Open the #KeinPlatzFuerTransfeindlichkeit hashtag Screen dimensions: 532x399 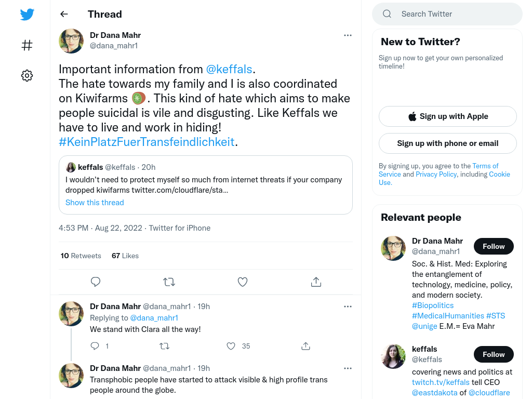(x=147, y=142)
